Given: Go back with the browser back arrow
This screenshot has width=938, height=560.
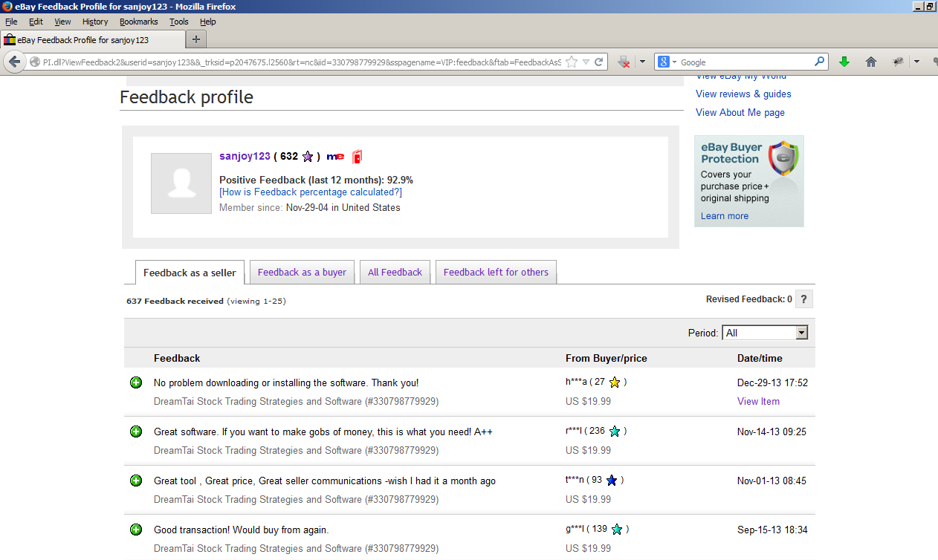Looking at the screenshot, I should (13, 62).
